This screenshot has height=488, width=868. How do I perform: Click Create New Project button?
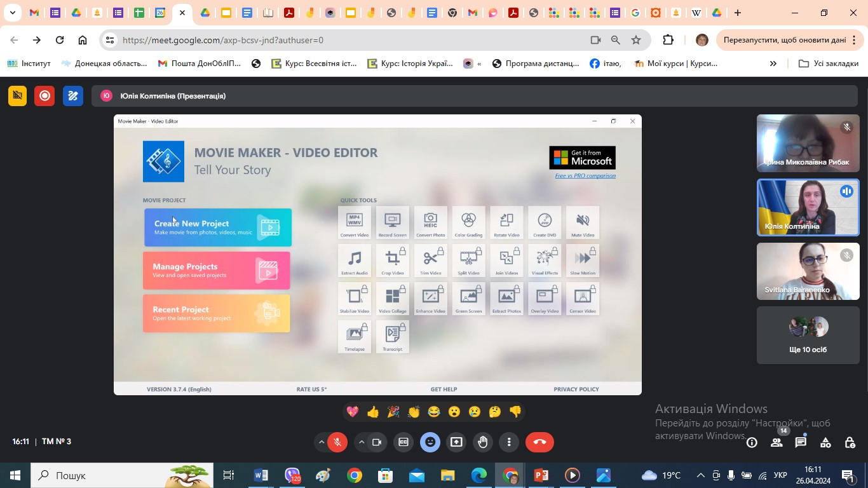pos(217,227)
